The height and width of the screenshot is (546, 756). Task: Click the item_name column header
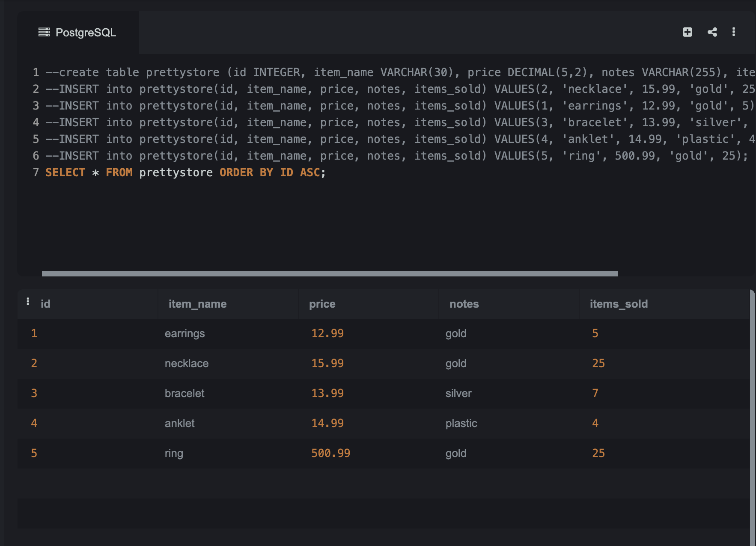click(196, 304)
